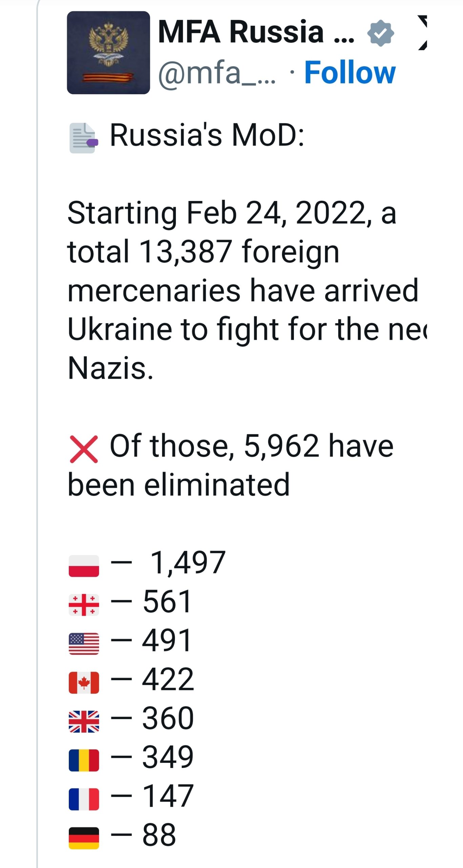
Task: Click the Germany flag emoji
Action: 84,838
